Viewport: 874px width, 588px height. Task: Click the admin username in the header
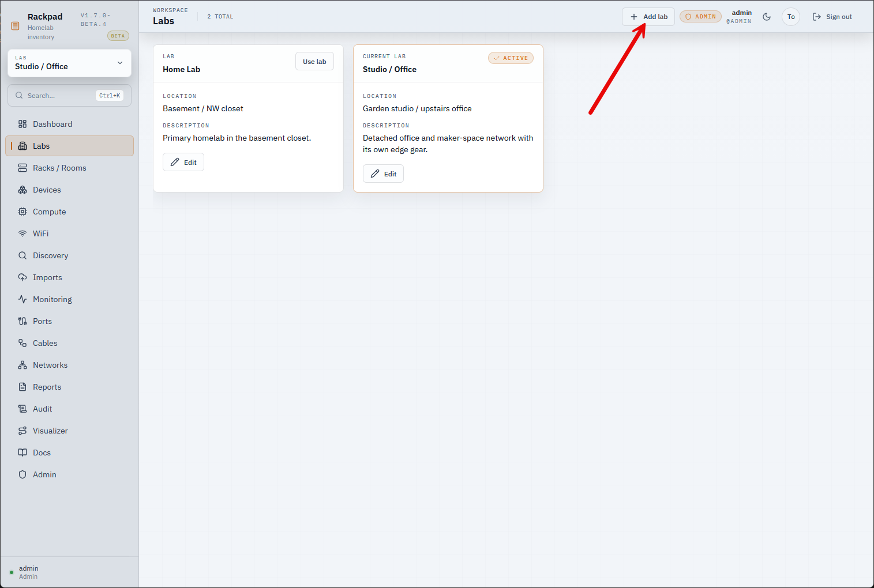(x=741, y=13)
